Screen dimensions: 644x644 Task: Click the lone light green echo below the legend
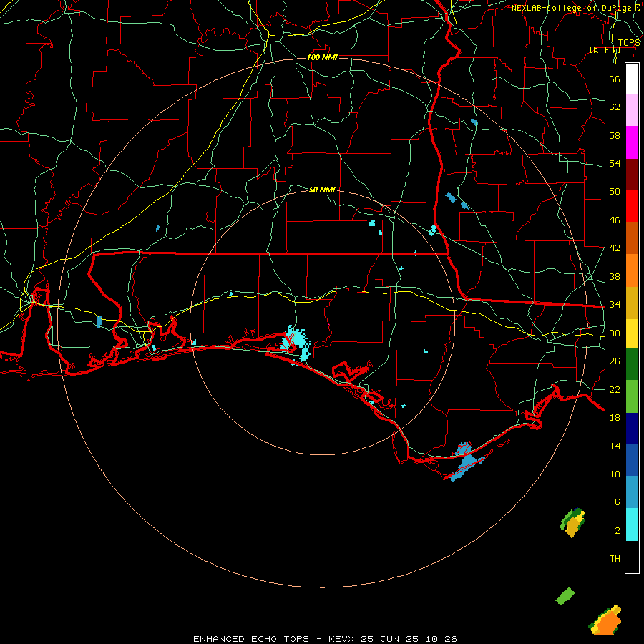tap(565, 596)
